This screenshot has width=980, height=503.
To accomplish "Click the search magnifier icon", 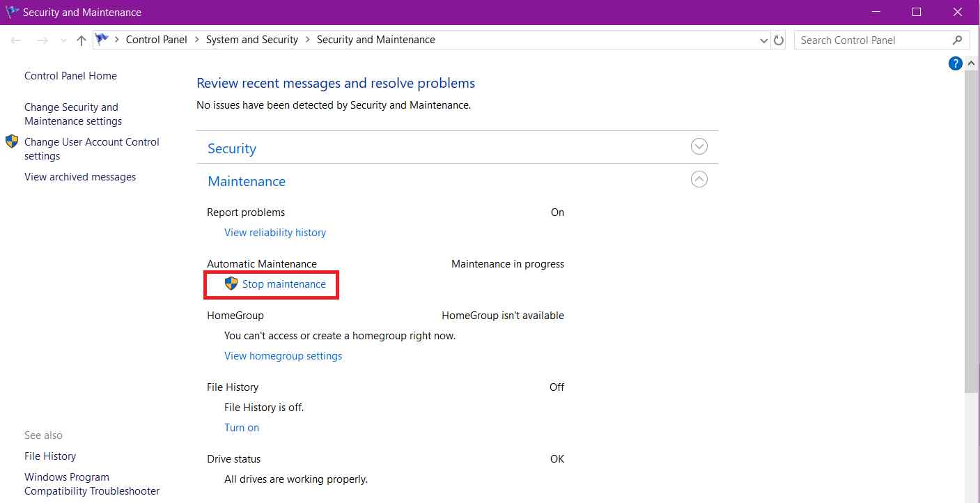I will pyautogui.click(x=957, y=40).
